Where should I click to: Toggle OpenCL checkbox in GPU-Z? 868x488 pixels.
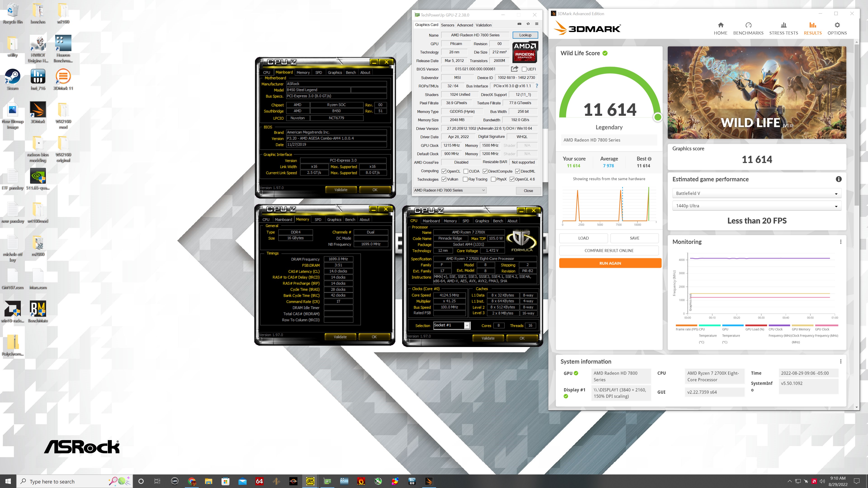(x=444, y=171)
